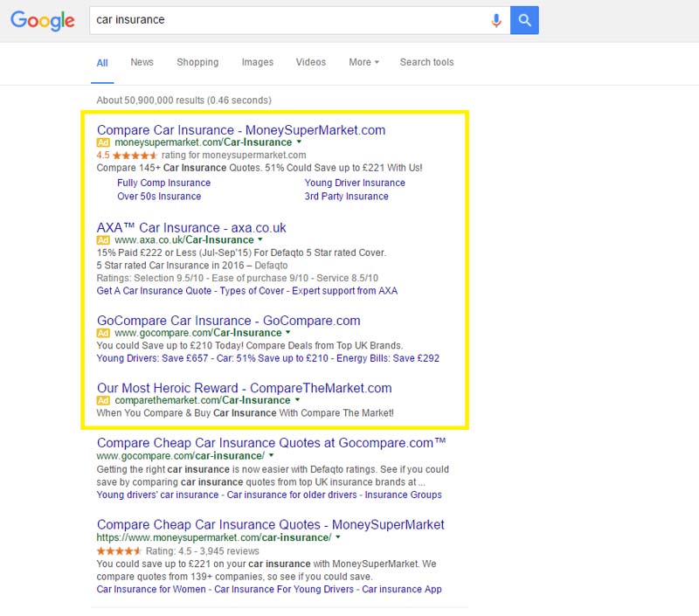Open Compare Car Insurance - MoneySuperMarket.com ad
This screenshot has width=699, height=616.
[241, 130]
